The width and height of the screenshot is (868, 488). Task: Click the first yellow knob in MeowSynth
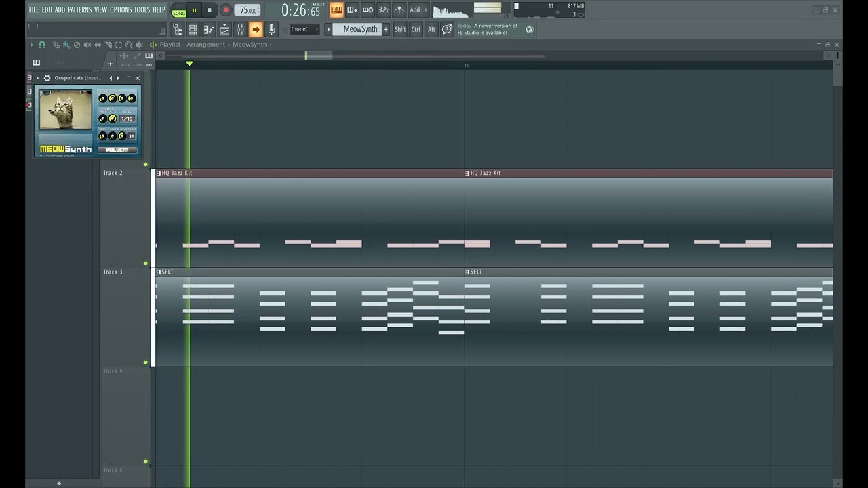tap(103, 98)
